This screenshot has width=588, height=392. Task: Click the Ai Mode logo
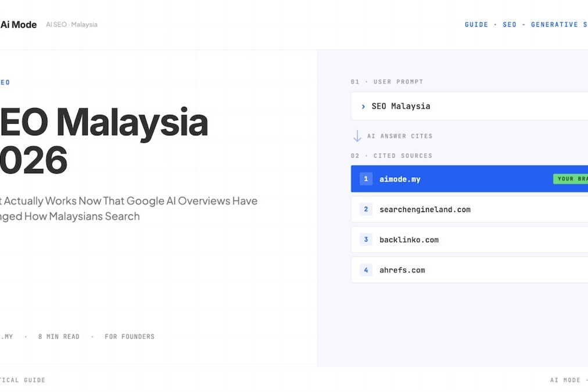(x=19, y=24)
